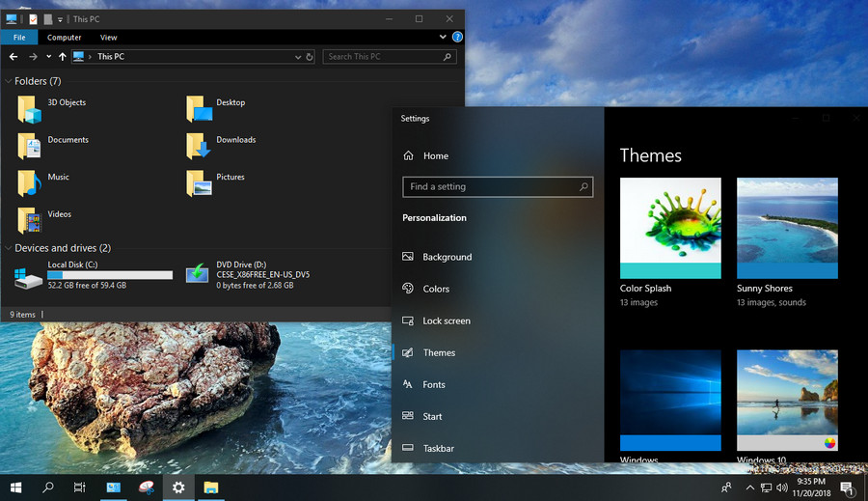The image size is (868, 501).
Task: Open the File Explorer help icon
Action: [456, 38]
